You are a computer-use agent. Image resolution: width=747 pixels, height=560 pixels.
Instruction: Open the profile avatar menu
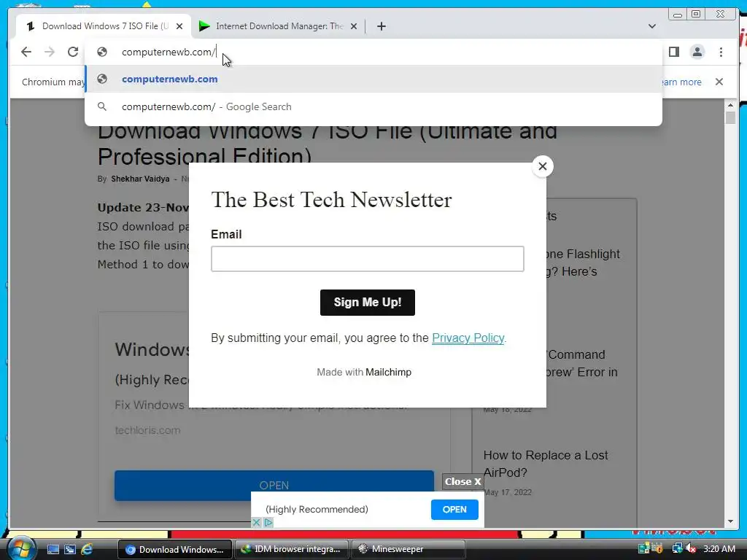697,52
